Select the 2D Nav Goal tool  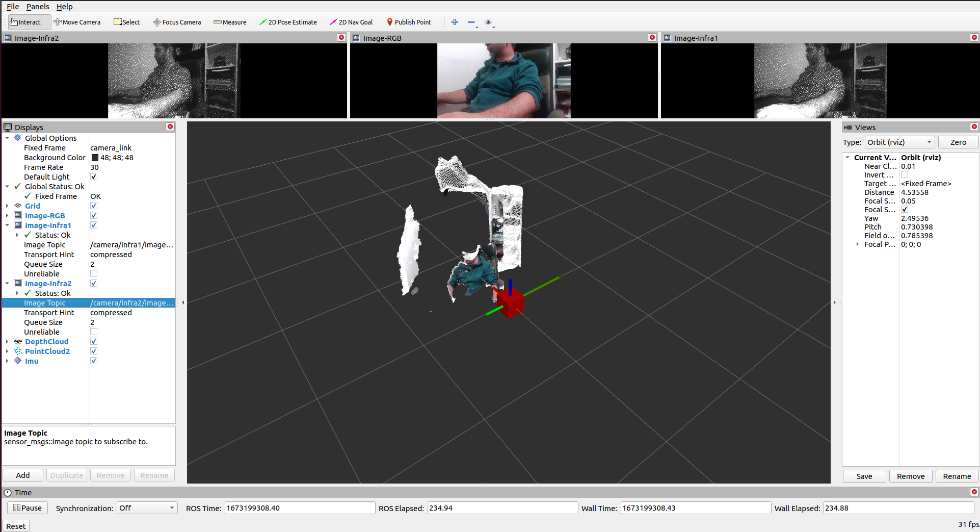coord(351,22)
